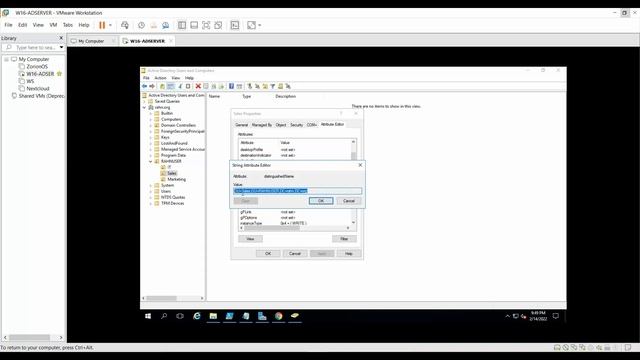
Task: Expand the Domain Controllers node
Action: click(x=151, y=125)
